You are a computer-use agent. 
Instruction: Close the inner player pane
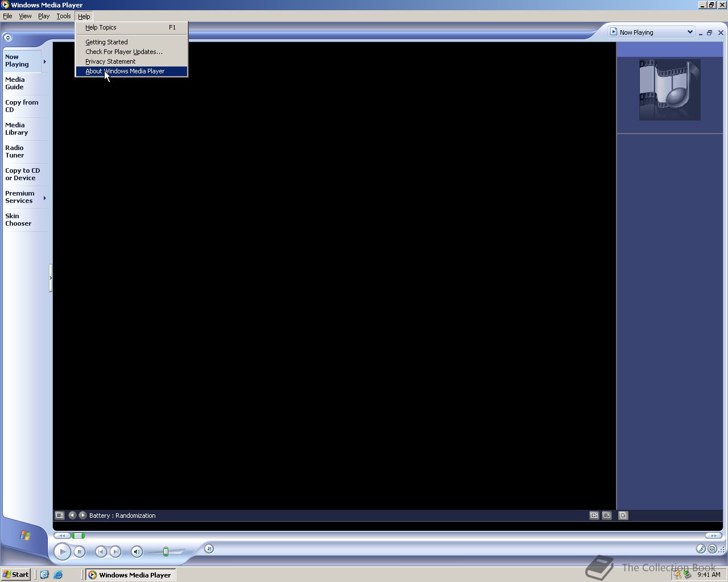click(721, 33)
